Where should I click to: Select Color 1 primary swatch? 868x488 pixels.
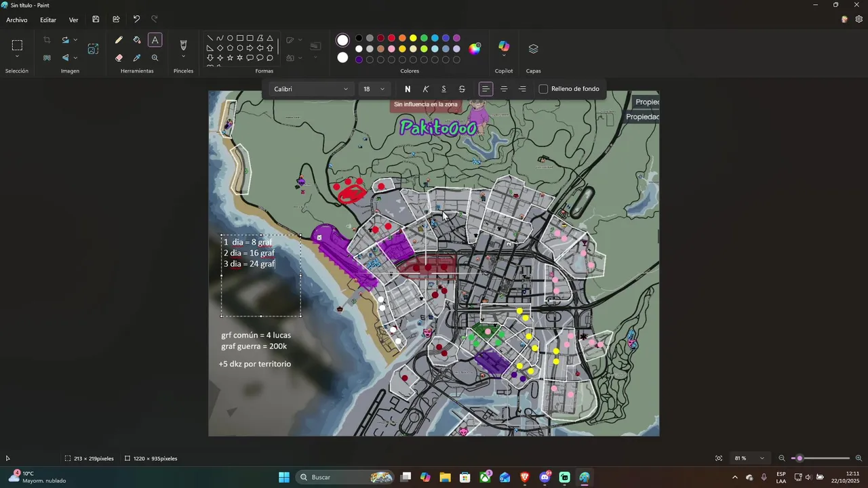[342, 41]
